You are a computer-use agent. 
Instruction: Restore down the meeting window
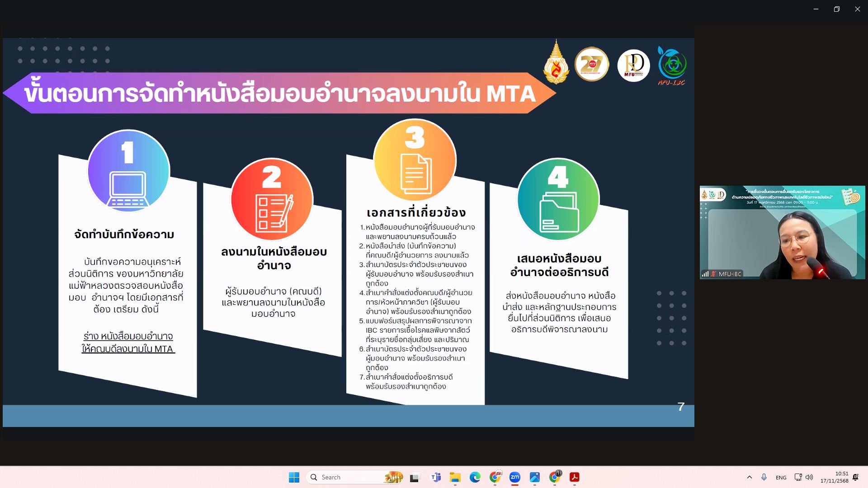tap(836, 9)
